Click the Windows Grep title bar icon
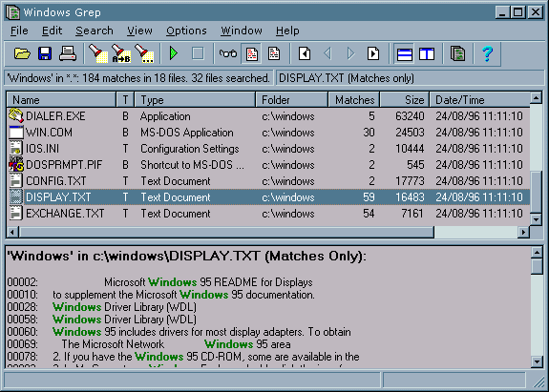Image resolution: width=549 pixels, height=392 pixels. (13, 12)
